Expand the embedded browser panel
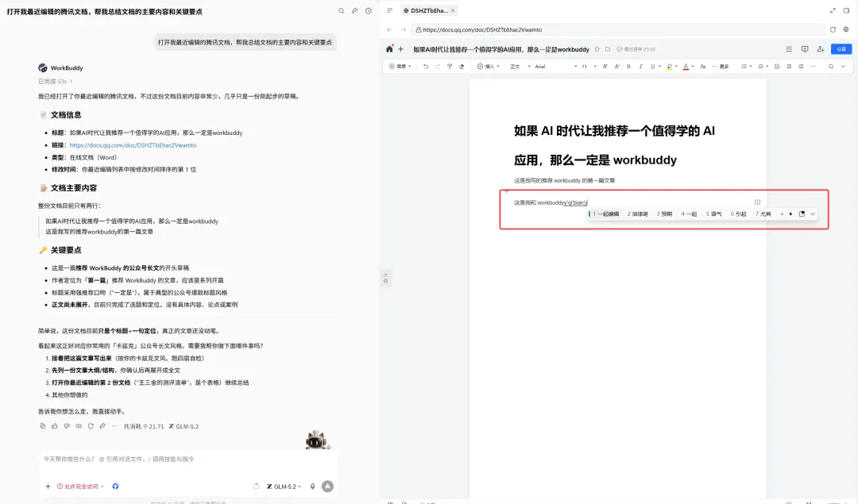 pyautogui.click(x=833, y=10)
